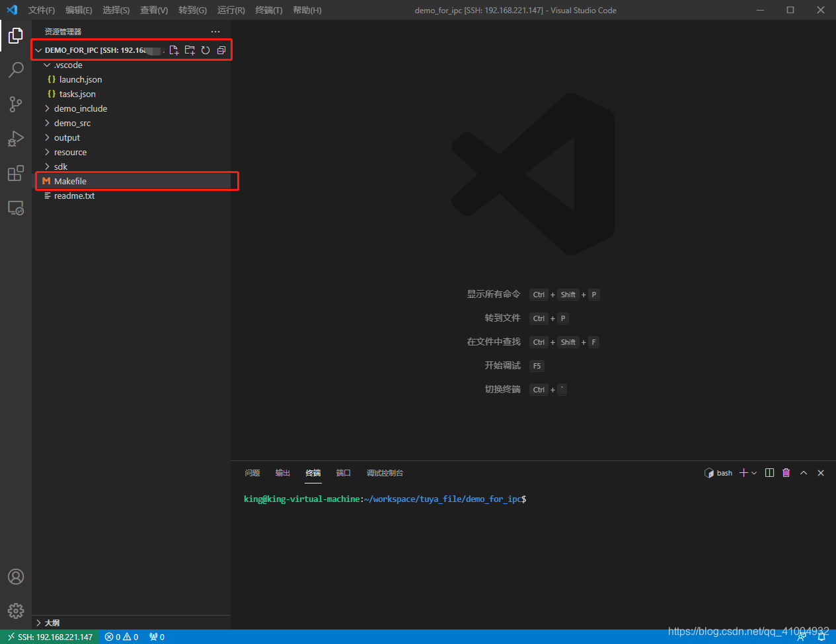Select the Source Control icon
836x644 pixels.
pos(15,104)
